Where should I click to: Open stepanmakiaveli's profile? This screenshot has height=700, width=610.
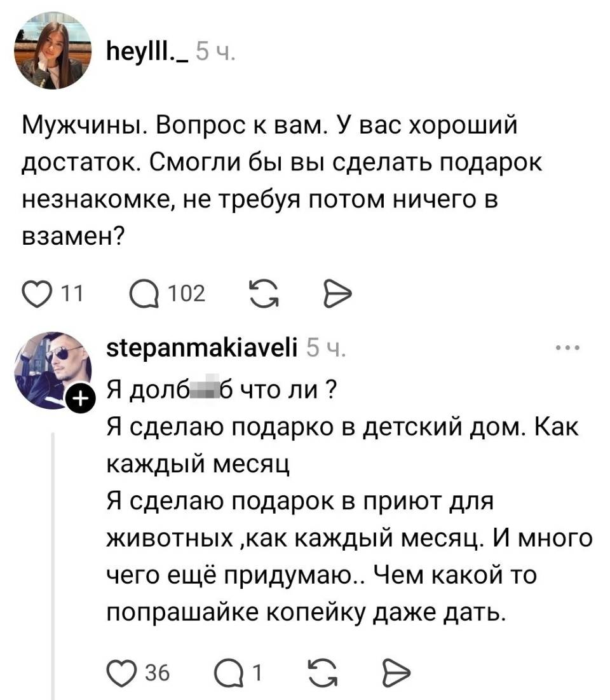point(201,348)
